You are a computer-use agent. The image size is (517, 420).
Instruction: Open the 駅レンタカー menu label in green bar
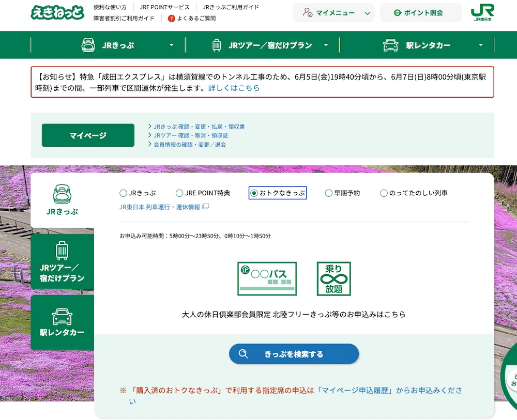click(428, 45)
